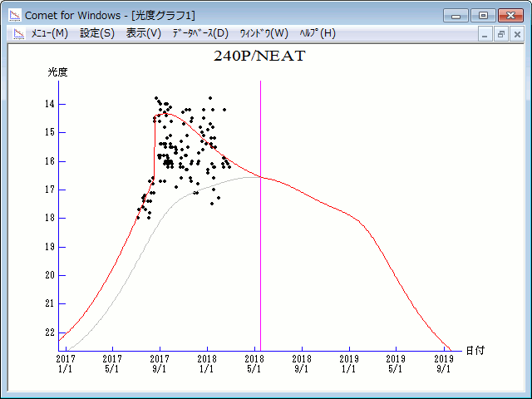Click the Comet for Windows title bar icon
532x399 pixels.
(15, 15)
